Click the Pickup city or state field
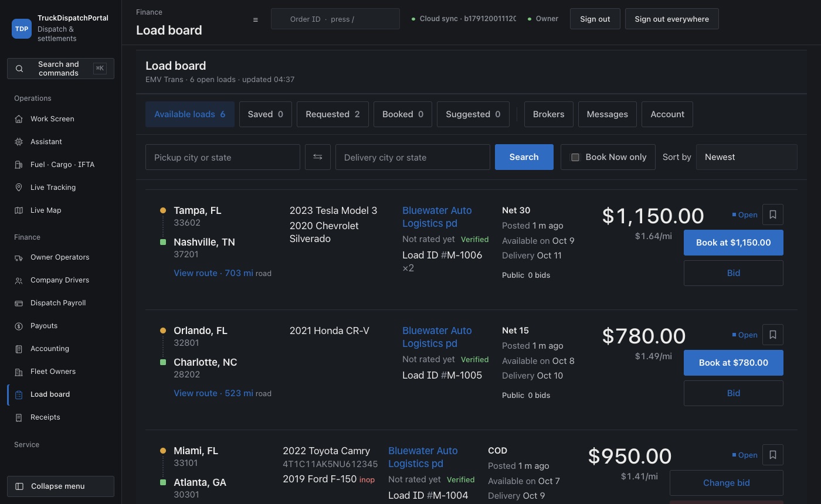 pyautogui.click(x=223, y=157)
